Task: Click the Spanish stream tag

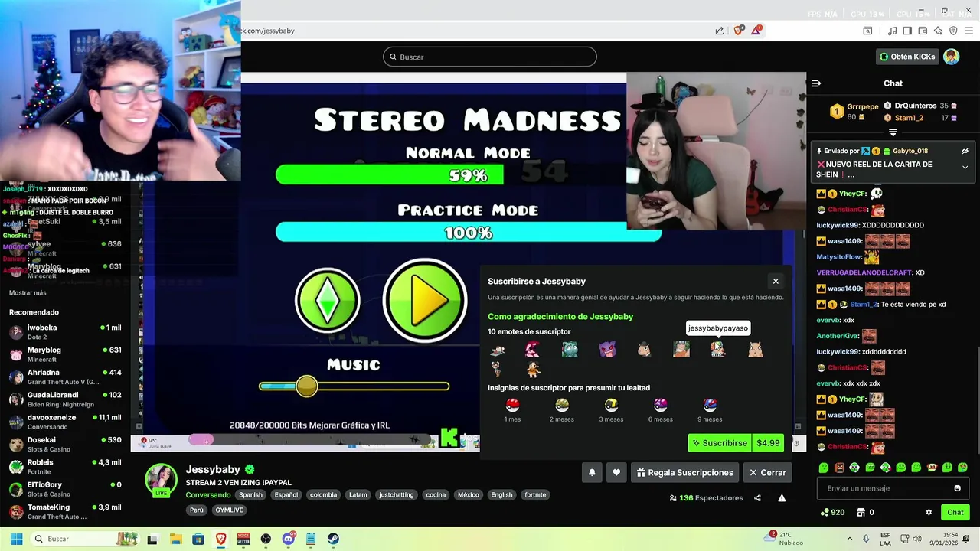Action: coord(250,495)
